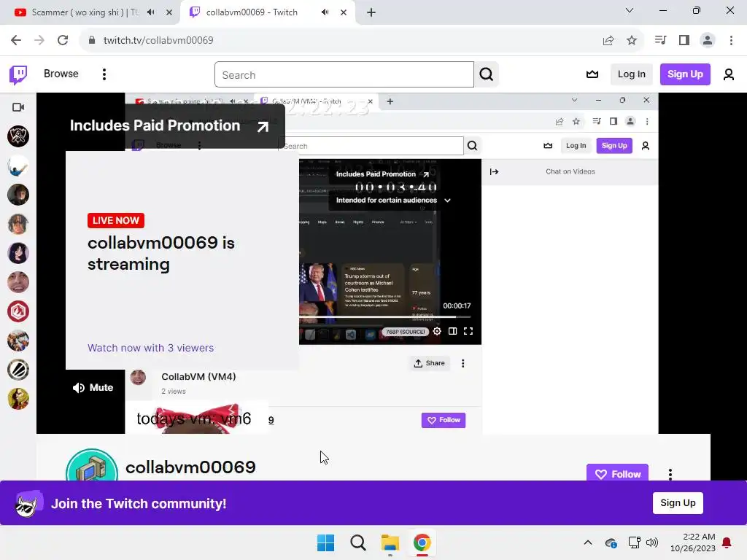Share this page from the address bar
Image resolution: width=747 pixels, height=560 pixels.
pyautogui.click(x=608, y=41)
